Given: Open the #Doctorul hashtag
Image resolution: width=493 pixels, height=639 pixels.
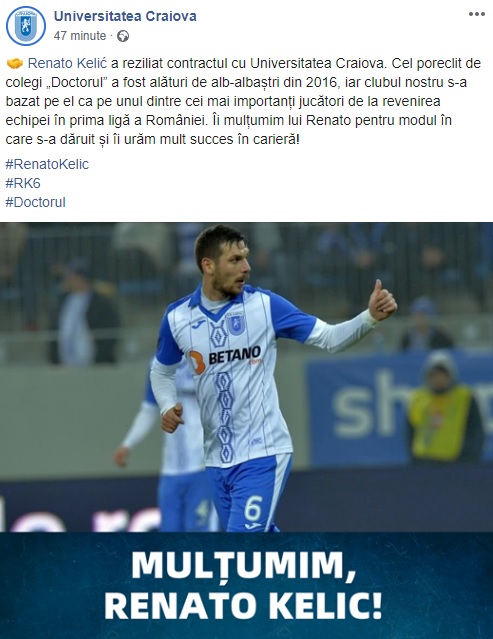Looking at the screenshot, I should pos(35,202).
